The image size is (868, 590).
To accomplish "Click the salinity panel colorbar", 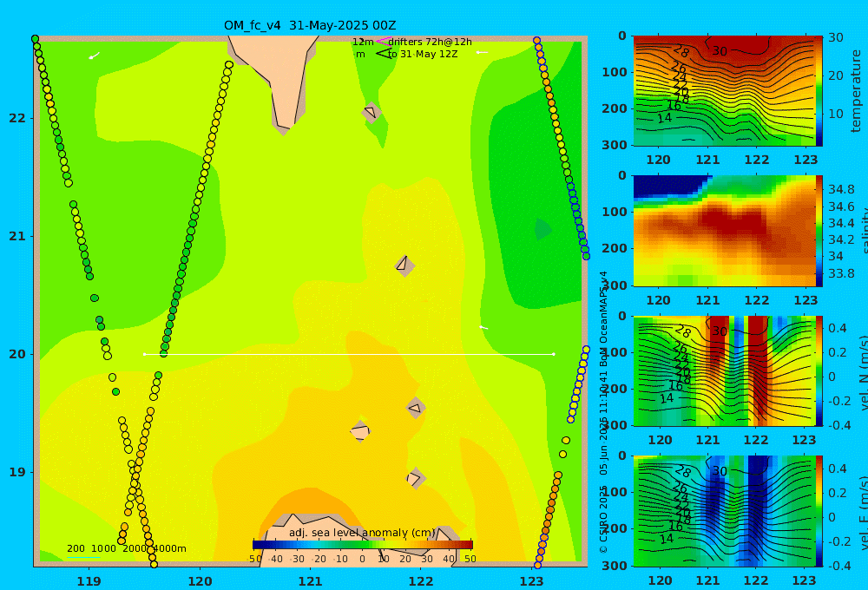I will point(819,232).
